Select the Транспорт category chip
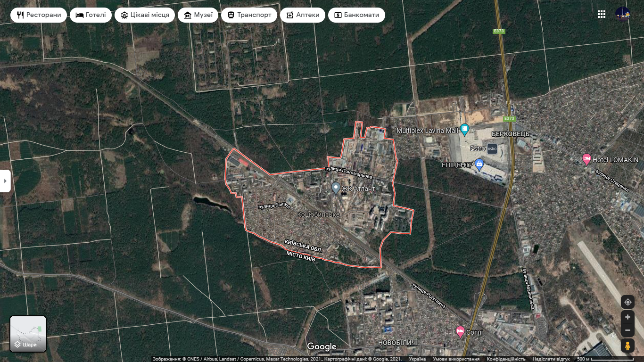 click(249, 15)
